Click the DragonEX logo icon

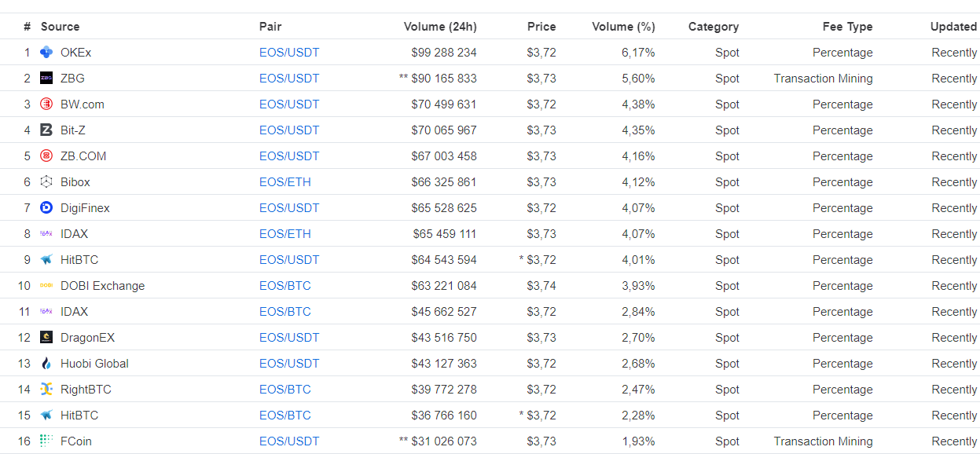[46, 338]
